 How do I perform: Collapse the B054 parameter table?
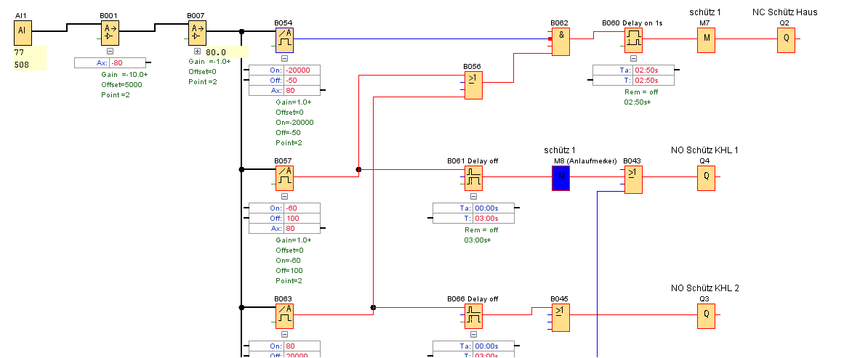click(284, 59)
